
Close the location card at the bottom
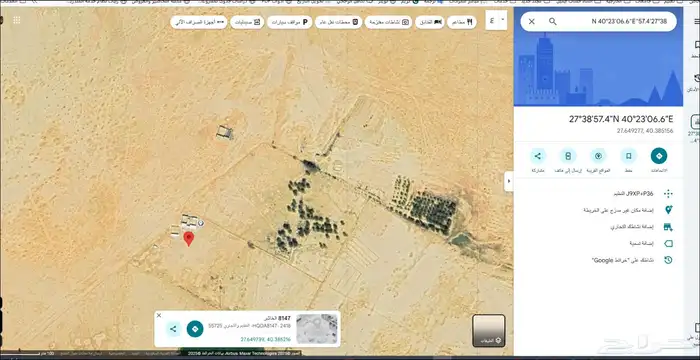tap(159, 315)
